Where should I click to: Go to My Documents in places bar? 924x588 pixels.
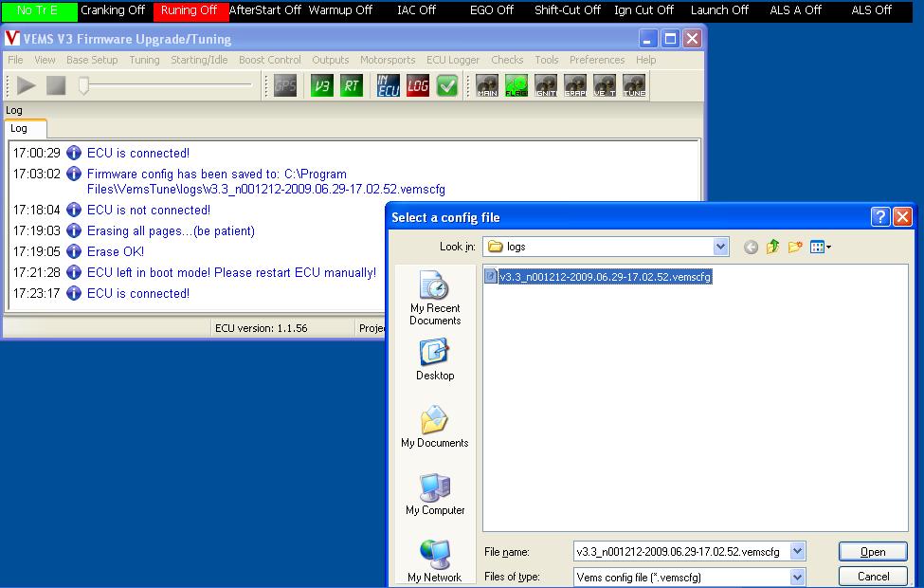[435, 427]
